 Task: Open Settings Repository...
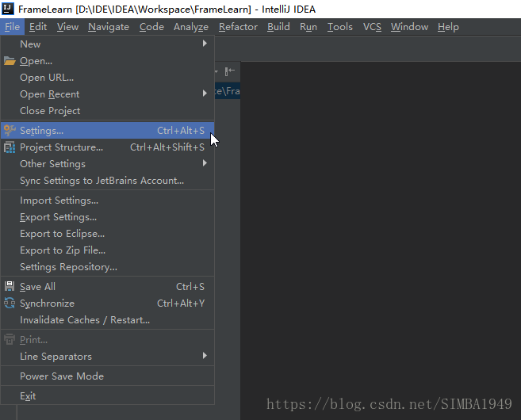pyautogui.click(x=107, y=266)
